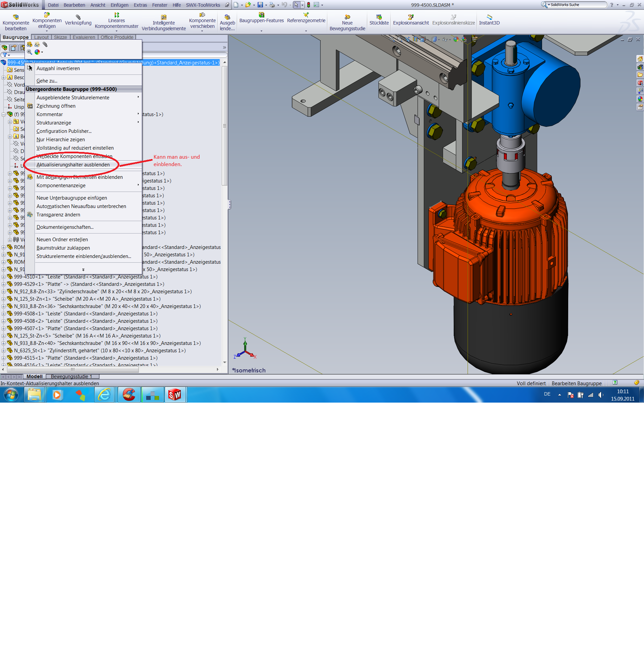Launch Explosionsansicht tool

[x=411, y=17]
